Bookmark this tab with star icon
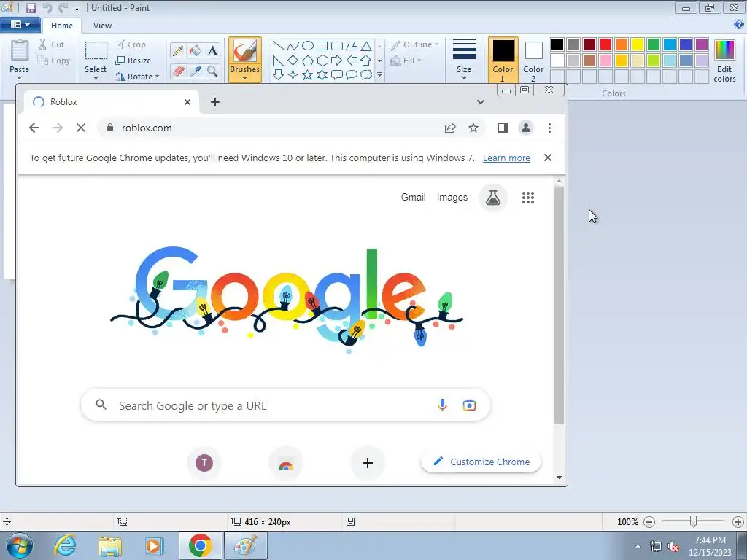747x560 pixels. pyautogui.click(x=473, y=128)
